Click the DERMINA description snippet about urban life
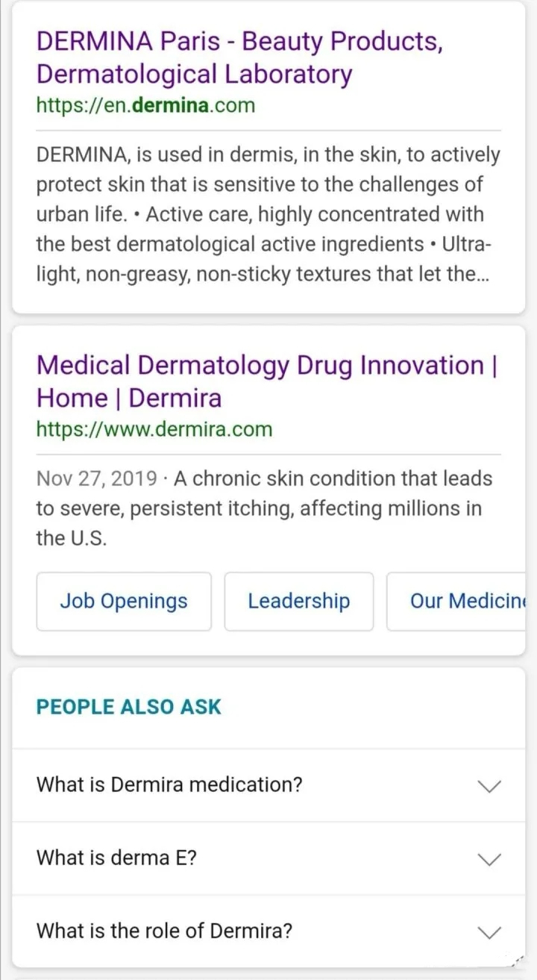 pyautogui.click(x=268, y=214)
